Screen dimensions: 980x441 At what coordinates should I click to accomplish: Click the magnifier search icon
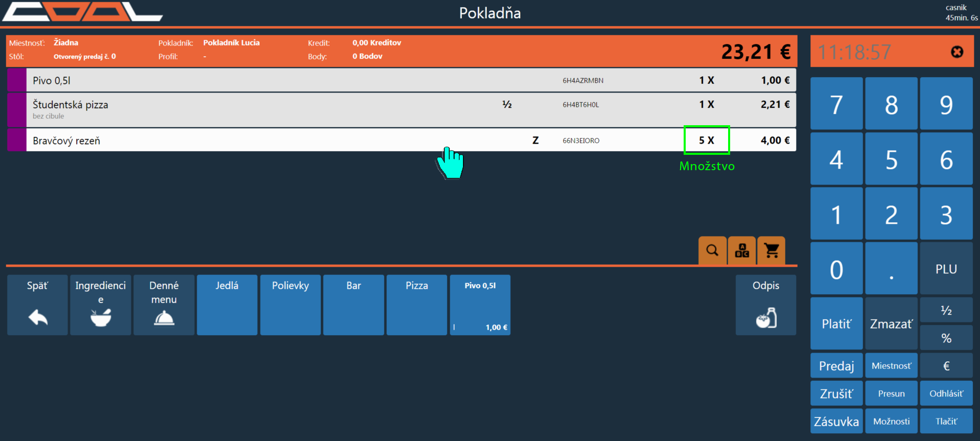coord(712,250)
